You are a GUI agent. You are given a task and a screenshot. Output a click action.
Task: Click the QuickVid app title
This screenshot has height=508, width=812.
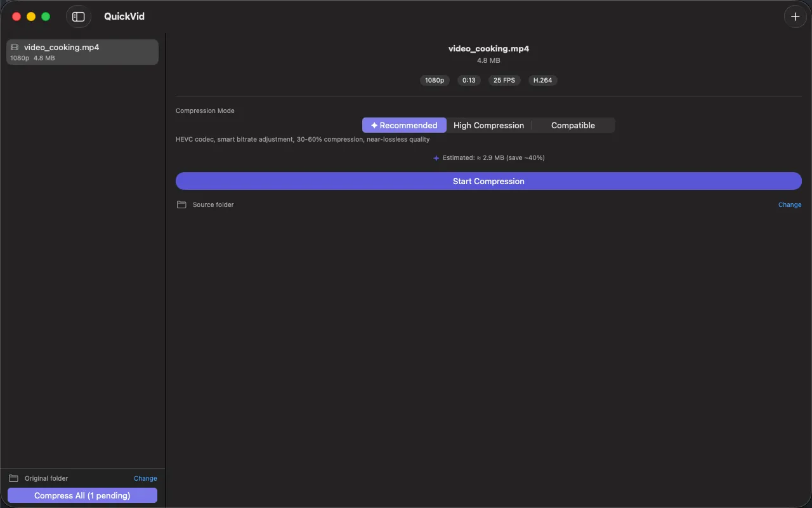[124, 17]
